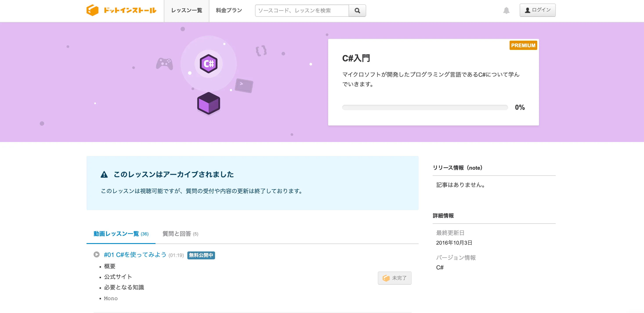The image size is (644, 313).
Task: Click the 公式サイト bullet item
Action: [x=118, y=277]
